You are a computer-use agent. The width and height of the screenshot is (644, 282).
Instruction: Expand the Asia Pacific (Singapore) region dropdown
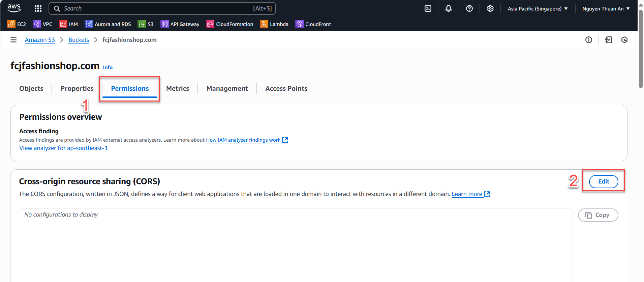[538, 9]
